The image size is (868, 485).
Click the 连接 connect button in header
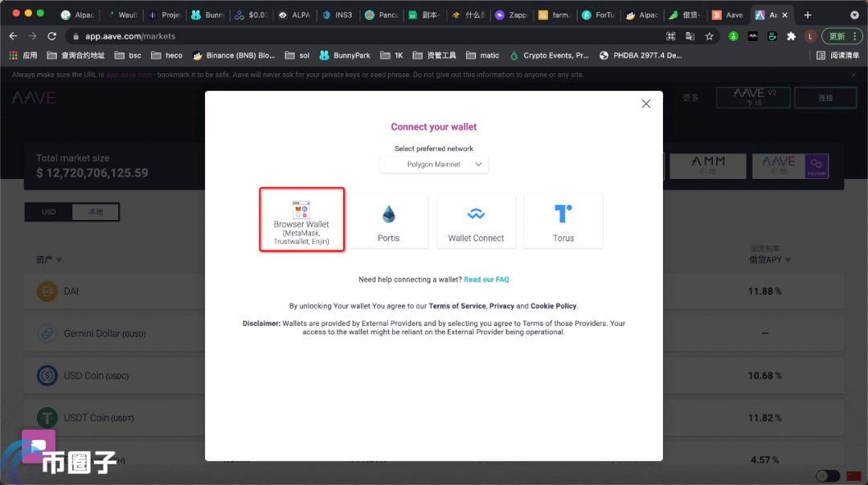[x=825, y=98]
